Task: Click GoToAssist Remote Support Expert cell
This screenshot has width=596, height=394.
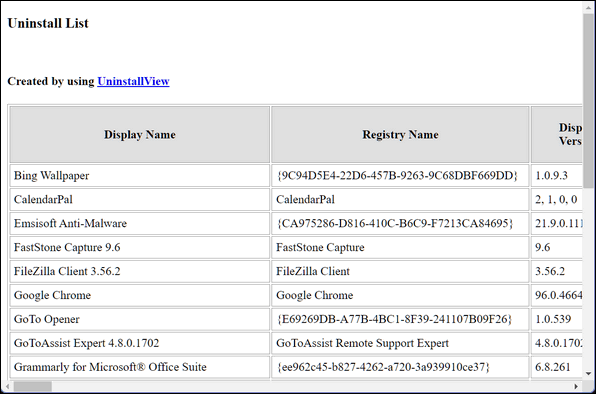Action: pyautogui.click(x=400, y=343)
